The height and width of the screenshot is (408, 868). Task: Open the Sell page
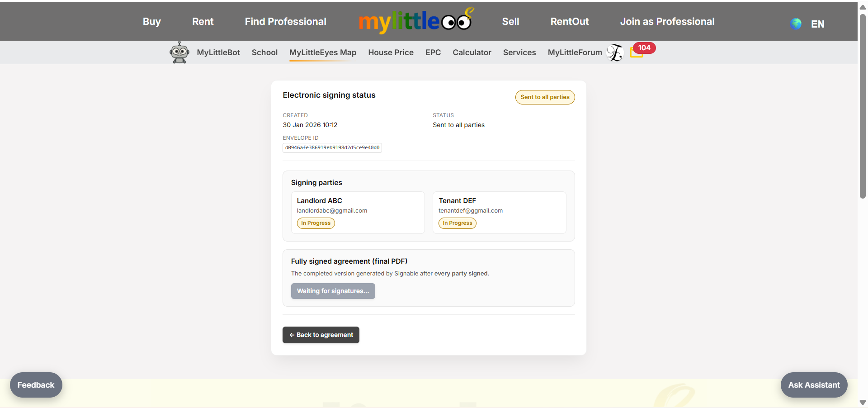(x=510, y=21)
